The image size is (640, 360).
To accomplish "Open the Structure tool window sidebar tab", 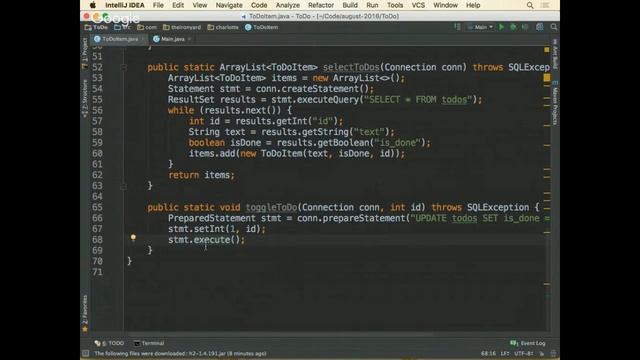I will click(85, 99).
